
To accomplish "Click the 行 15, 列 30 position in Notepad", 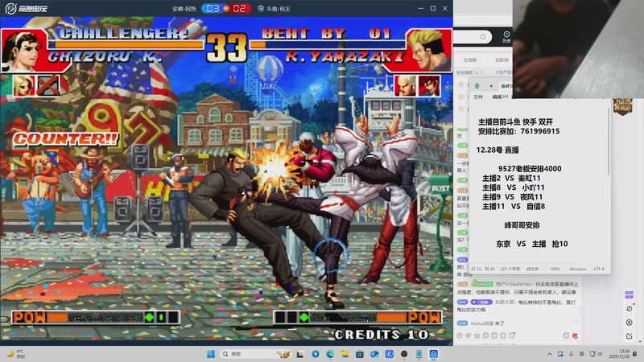I will click(483, 269).
